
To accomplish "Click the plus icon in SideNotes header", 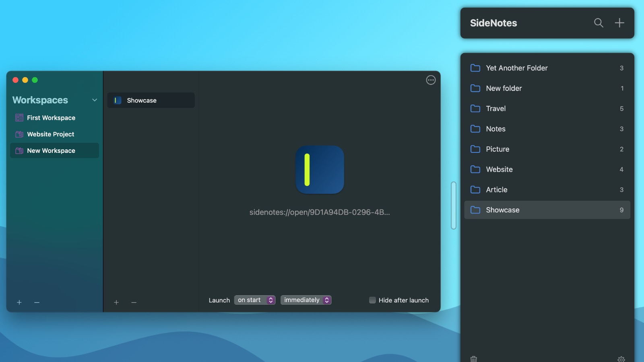I will tap(619, 23).
